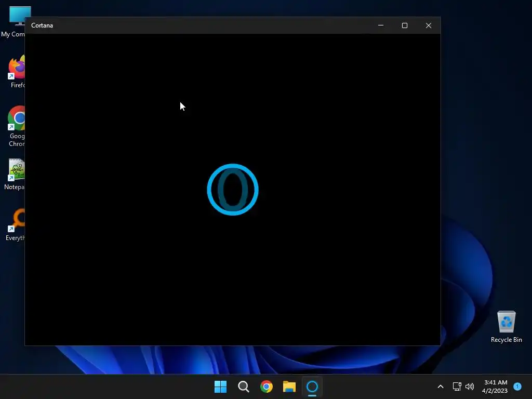Select the My Computer desktop icon
Screen dimensions: 532x399
(13, 21)
